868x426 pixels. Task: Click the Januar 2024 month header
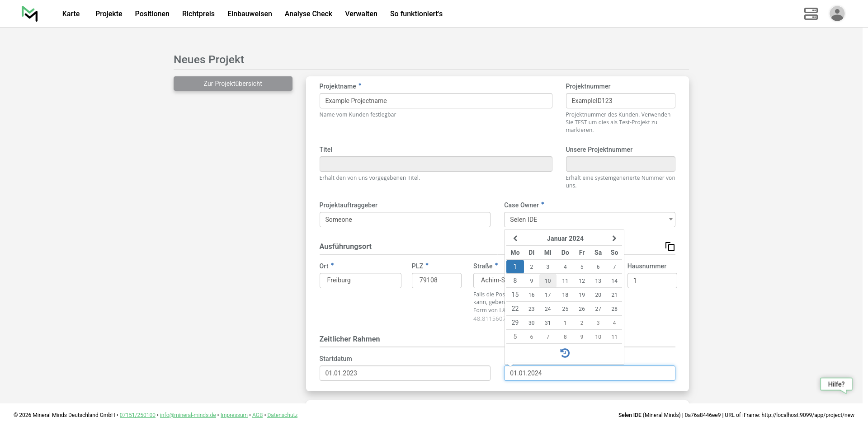click(565, 239)
